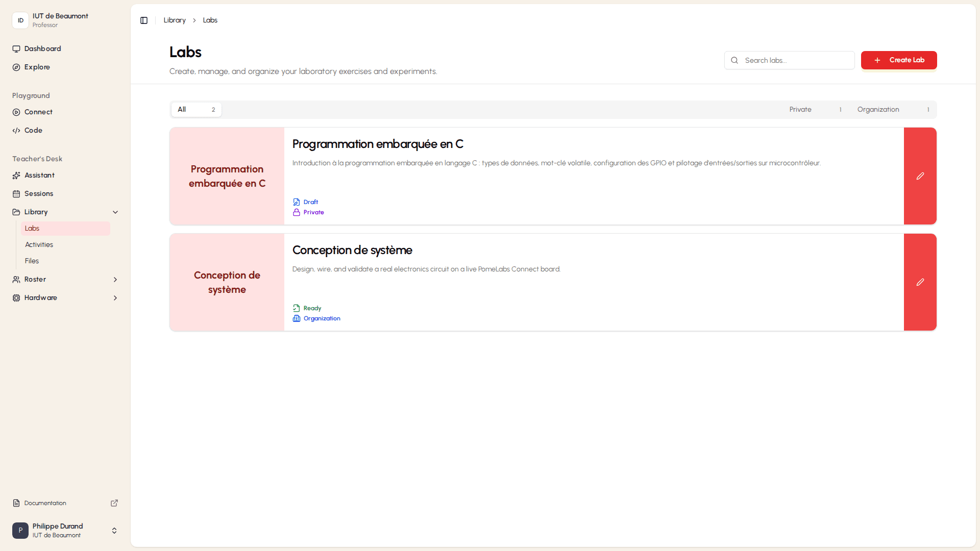Click the 'Design, wire, and validate' description
980x551 pixels.
click(426, 269)
